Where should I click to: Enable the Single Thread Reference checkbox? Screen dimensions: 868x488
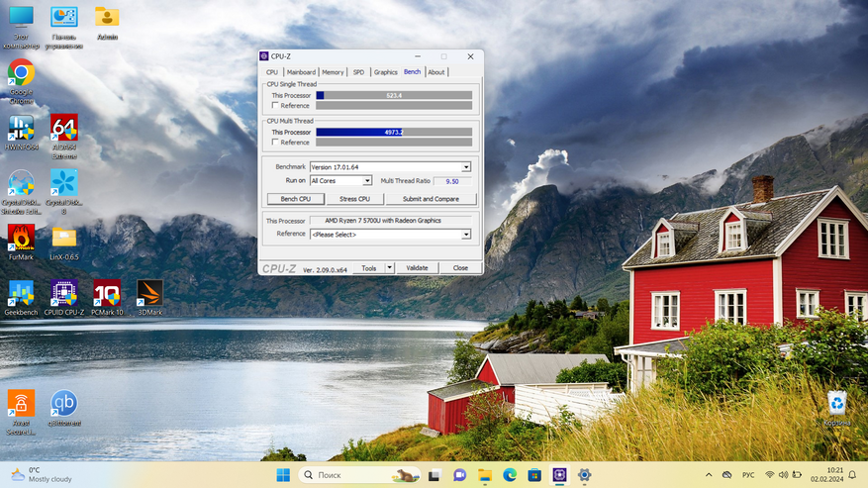coord(275,105)
